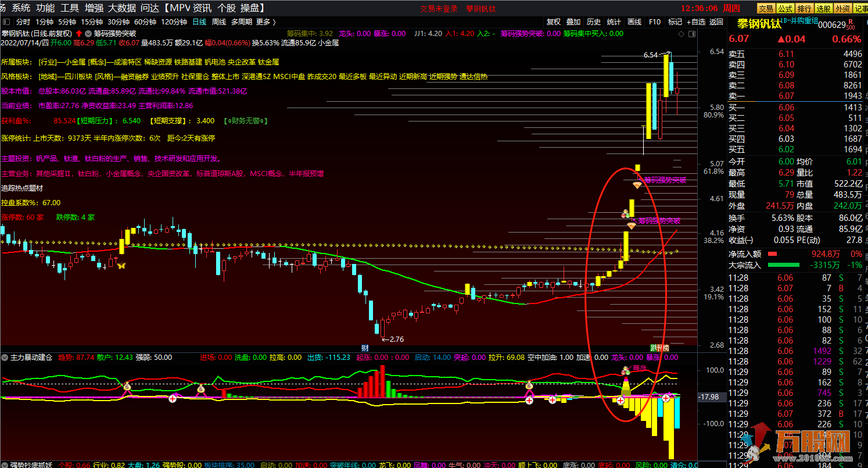Open 历史 history view
Image resolution: width=868 pixels, height=468 pixels.
point(594,22)
